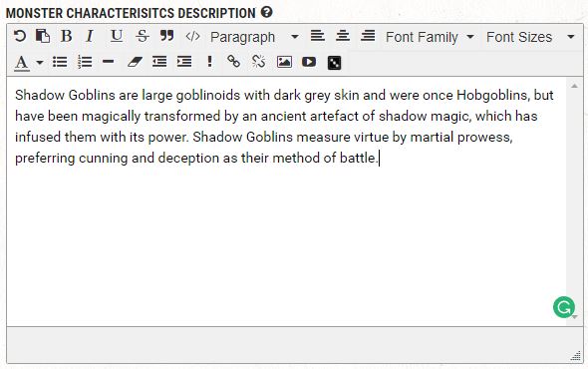This screenshot has height=369, width=588.
Task: Click the dice roller icon
Action: tap(334, 63)
